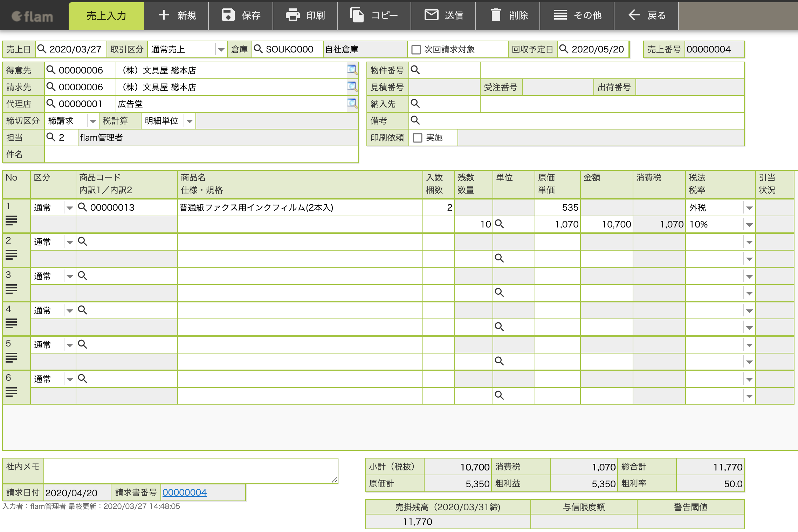The image size is (798, 532).
Task: Click 売上番号 field 00000004
Action: (x=714, y=49)
